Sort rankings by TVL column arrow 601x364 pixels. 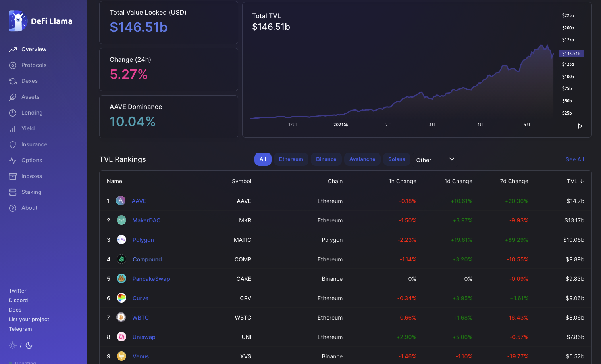click(x=582, y=181)
